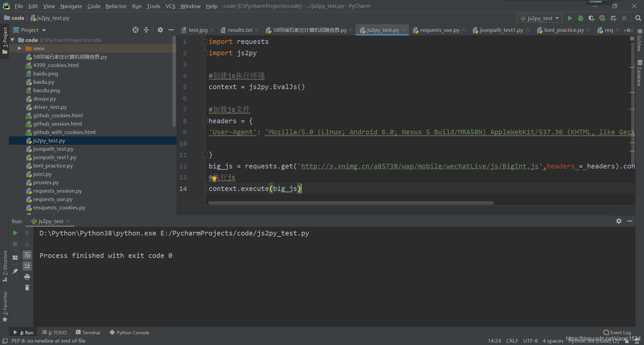Jump up the stack trace with up arrow
The image size is (644, 345).
click(27, 233)
